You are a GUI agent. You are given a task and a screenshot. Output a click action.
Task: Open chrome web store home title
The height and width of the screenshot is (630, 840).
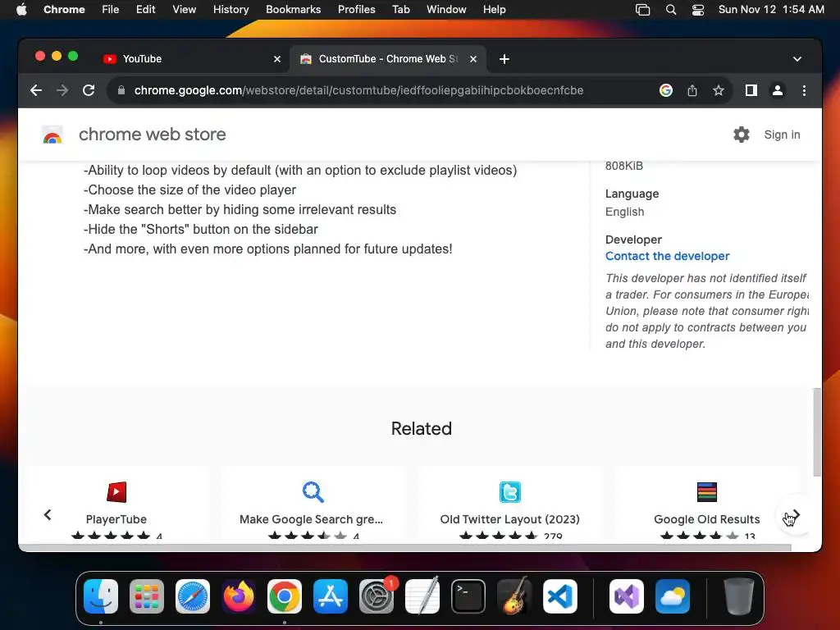click(152, 135)
